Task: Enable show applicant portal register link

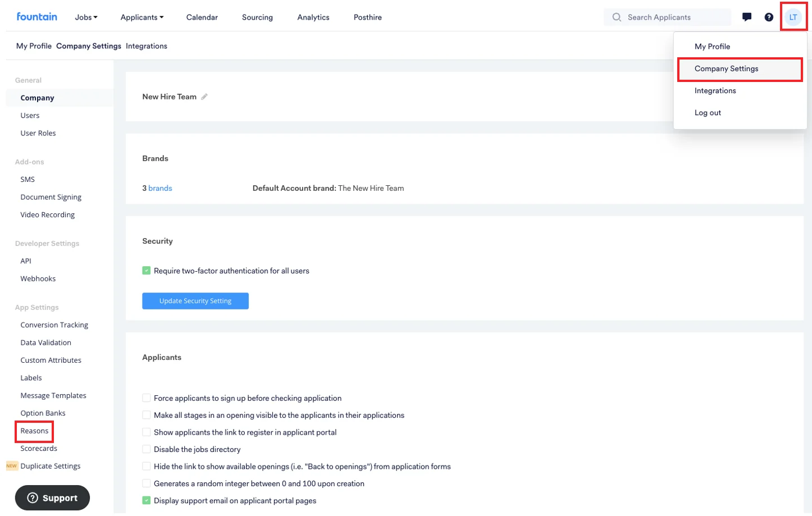Action: pyautogui.click(x=147, y=432)
